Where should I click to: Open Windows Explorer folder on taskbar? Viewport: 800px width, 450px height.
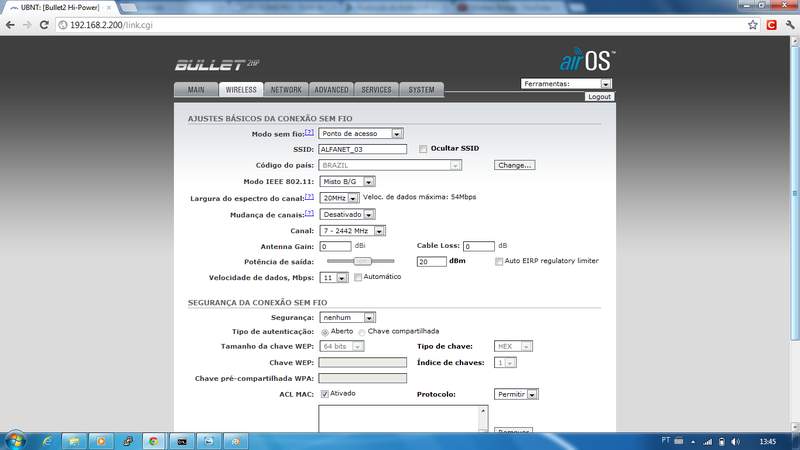74,441
